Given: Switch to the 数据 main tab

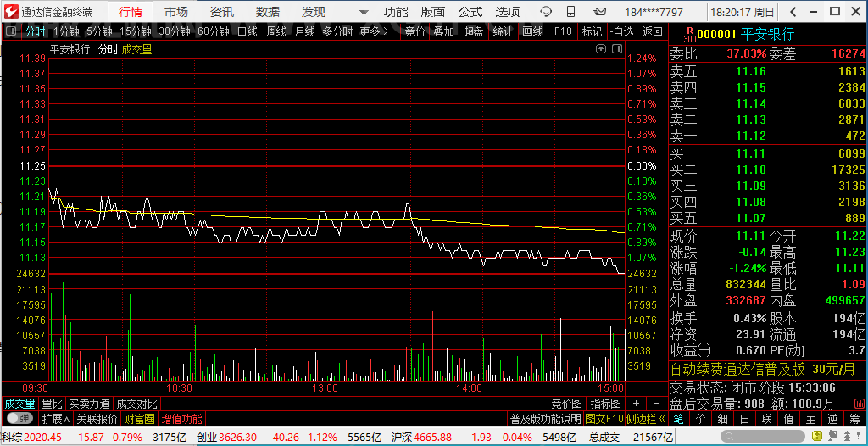Looking at the screenshot, I should coord(268,12).
